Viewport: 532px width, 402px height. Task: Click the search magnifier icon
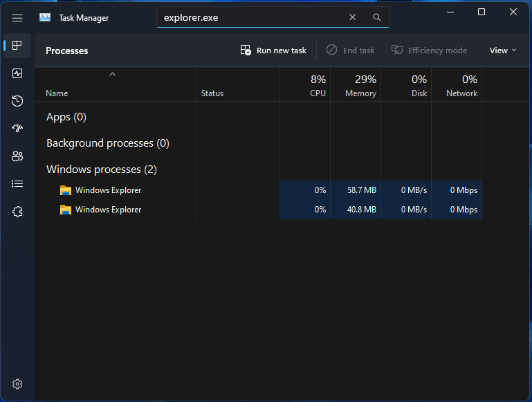(376, 17)
